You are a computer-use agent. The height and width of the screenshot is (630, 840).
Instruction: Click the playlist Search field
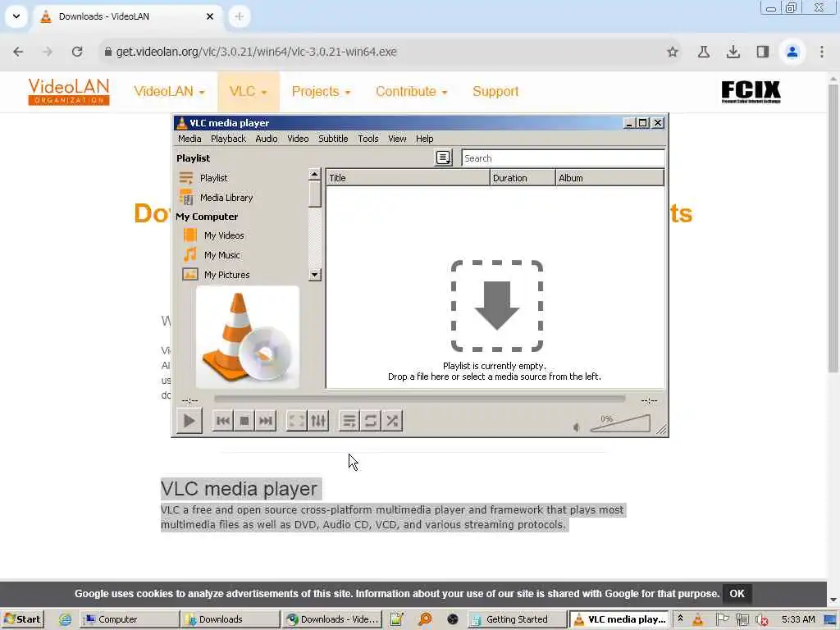click(x=563, y=158)
